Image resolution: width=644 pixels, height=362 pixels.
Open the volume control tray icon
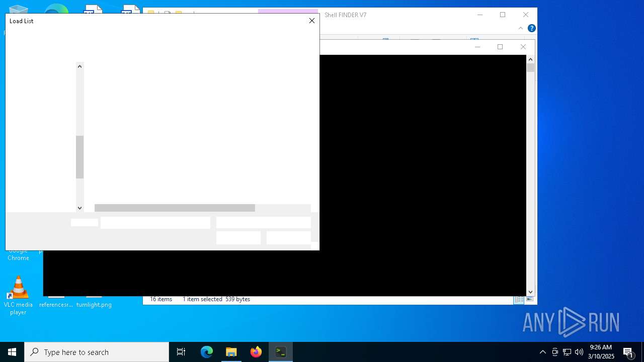point(579,352)
